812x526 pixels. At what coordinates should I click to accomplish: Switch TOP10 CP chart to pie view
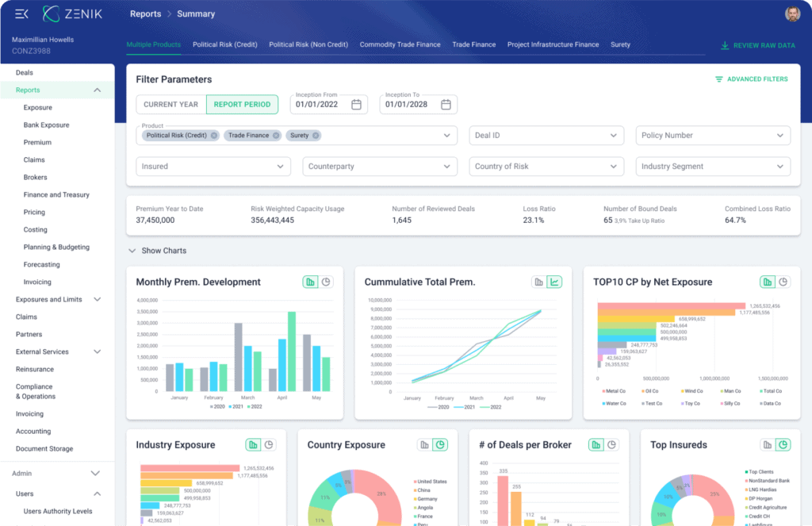click(x=783, y=282)
